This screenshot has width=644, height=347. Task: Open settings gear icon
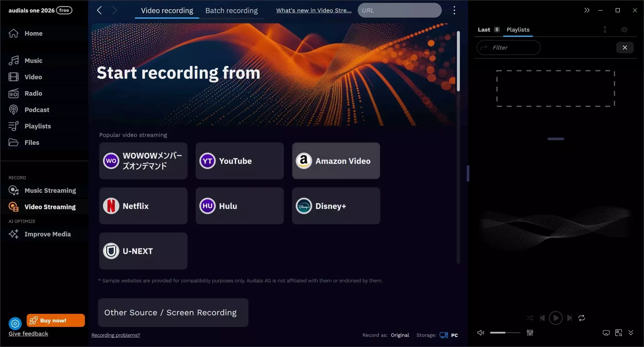[15, 323]
